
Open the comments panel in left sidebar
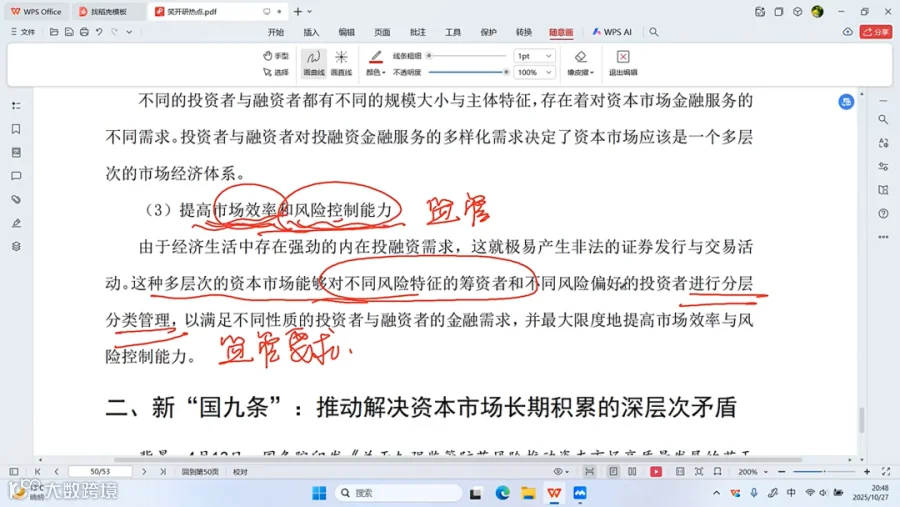[16, 176]
